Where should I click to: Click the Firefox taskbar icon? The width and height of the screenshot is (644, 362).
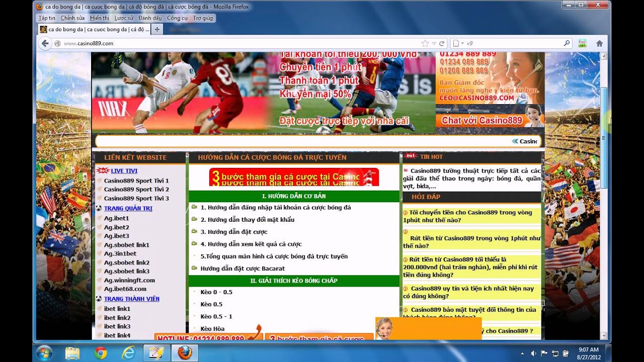(x=185, y=353)
